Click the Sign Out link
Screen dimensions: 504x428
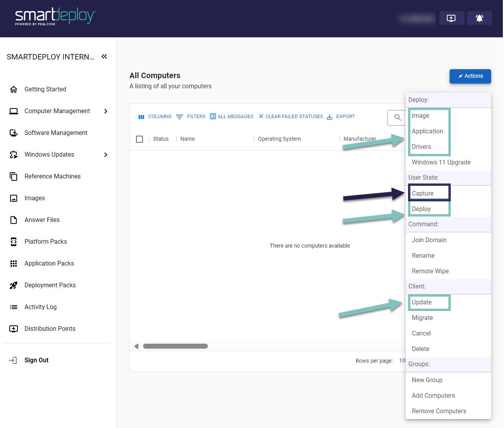click(x=37, y=360)
